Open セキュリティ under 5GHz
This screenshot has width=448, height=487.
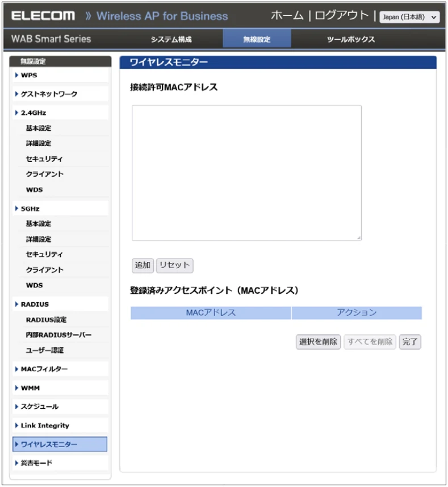tap(44, 255)
